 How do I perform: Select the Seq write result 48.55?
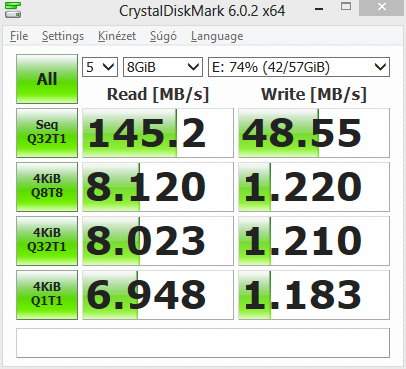[314, 133]
